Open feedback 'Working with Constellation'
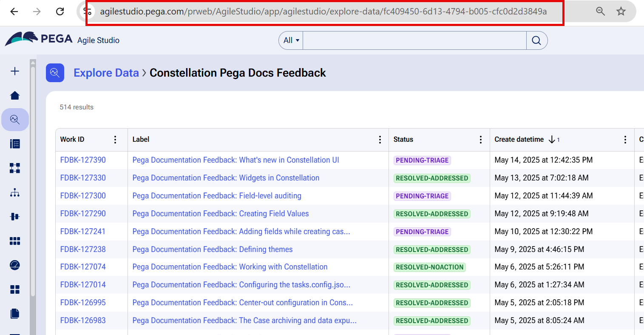 point(230,267)
